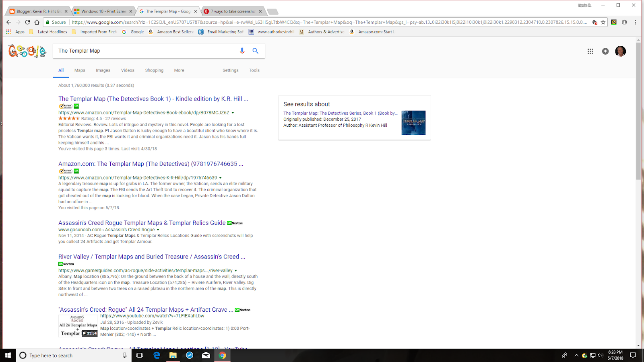Image resolution: width=644 pixels, height=362 pixels.
Task: Open the More search filter dropdown
Action: [179, 70]
